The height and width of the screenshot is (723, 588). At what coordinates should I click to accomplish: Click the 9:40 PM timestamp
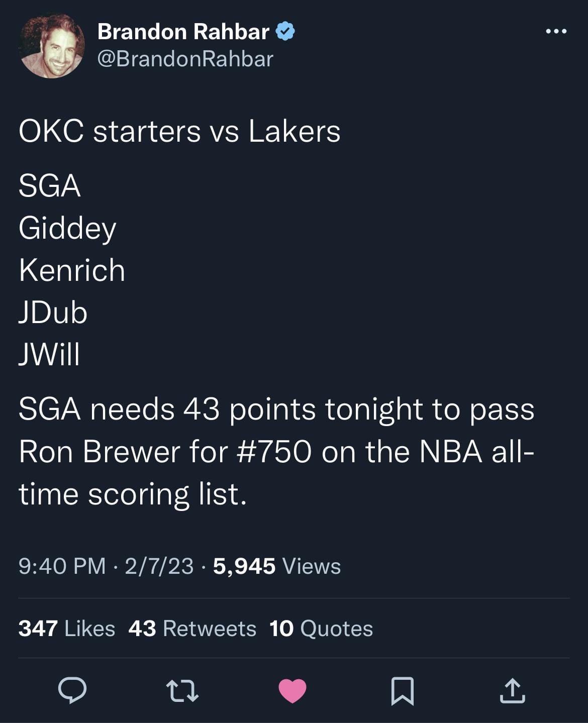pyautogui.click(x=62, y=566)
